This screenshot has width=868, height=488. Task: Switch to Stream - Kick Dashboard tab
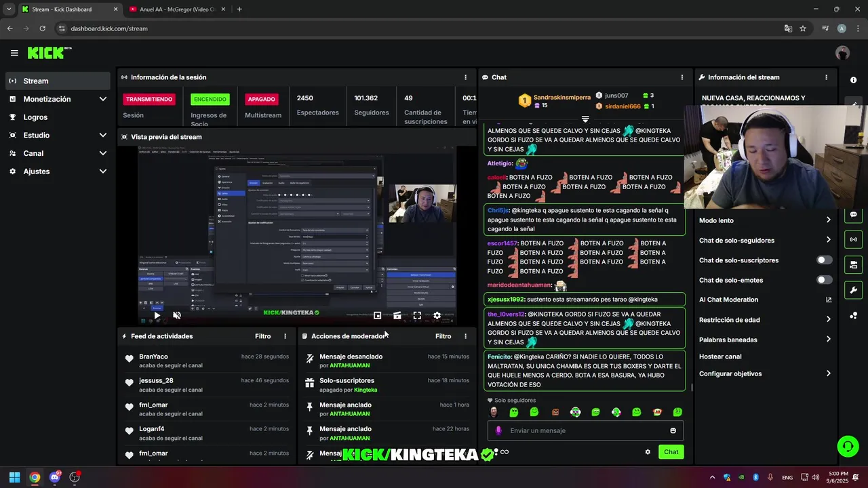point(70,9)
